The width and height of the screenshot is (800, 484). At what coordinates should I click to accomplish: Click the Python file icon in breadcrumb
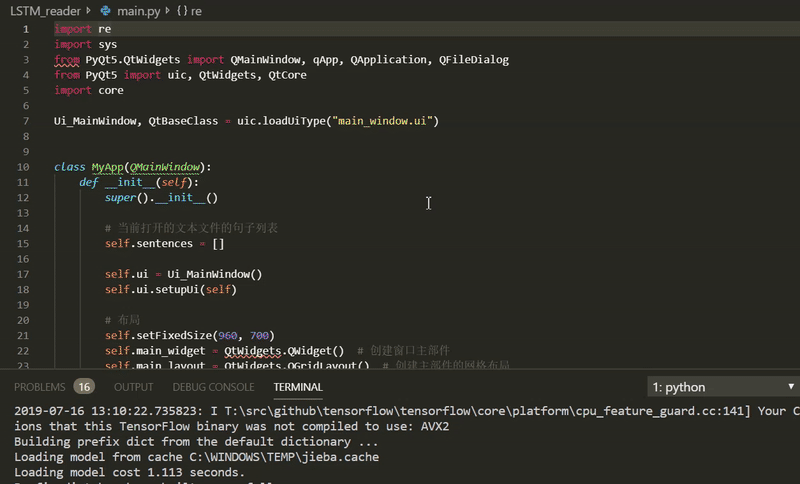pyautogui.click(x=105, y=11)
